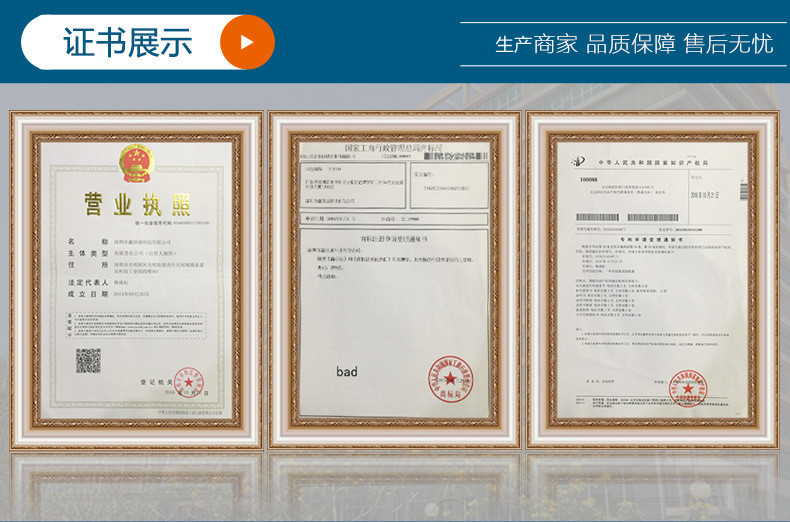
Task: Click the red seal on business license
Action: coord(188,382)
